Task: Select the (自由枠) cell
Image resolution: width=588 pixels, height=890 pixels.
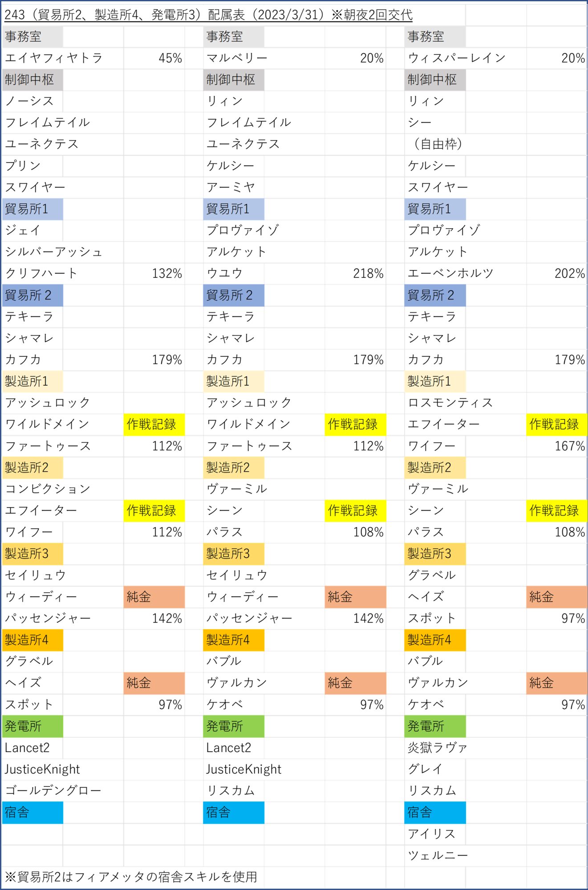Action: tap(435, 144)
